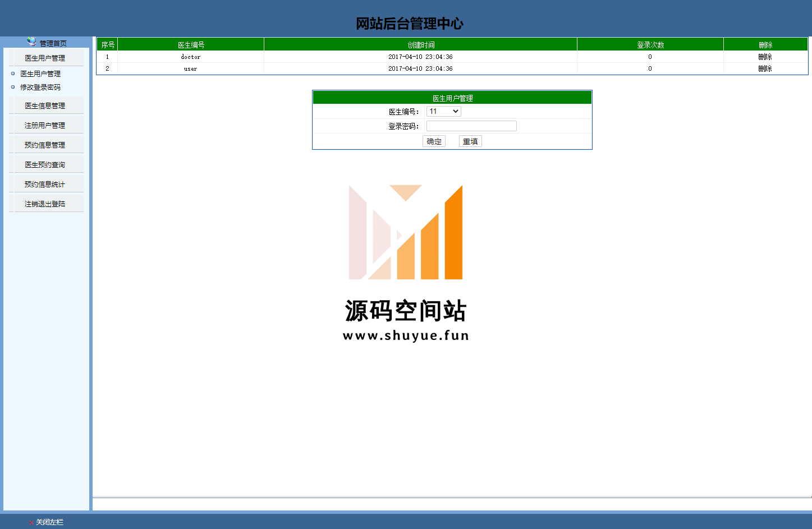
Task: Click the green 医生用户管理 form title
Action: [452, 98]
